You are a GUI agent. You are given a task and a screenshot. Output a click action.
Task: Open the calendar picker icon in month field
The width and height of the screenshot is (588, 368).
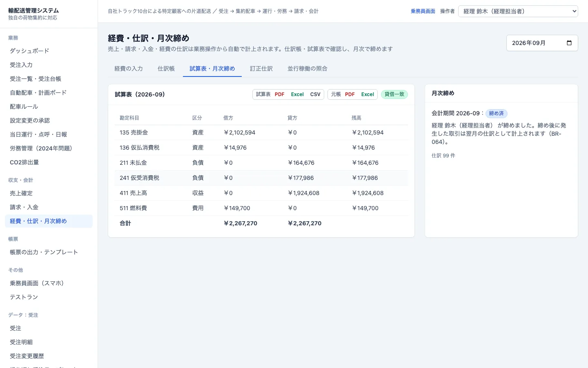(569, 43)
